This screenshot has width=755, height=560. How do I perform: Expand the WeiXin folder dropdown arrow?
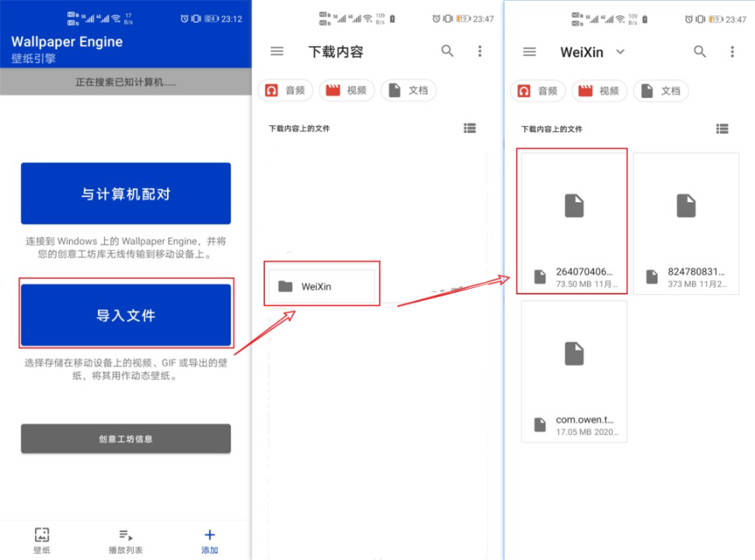click(x=620, y=52)
